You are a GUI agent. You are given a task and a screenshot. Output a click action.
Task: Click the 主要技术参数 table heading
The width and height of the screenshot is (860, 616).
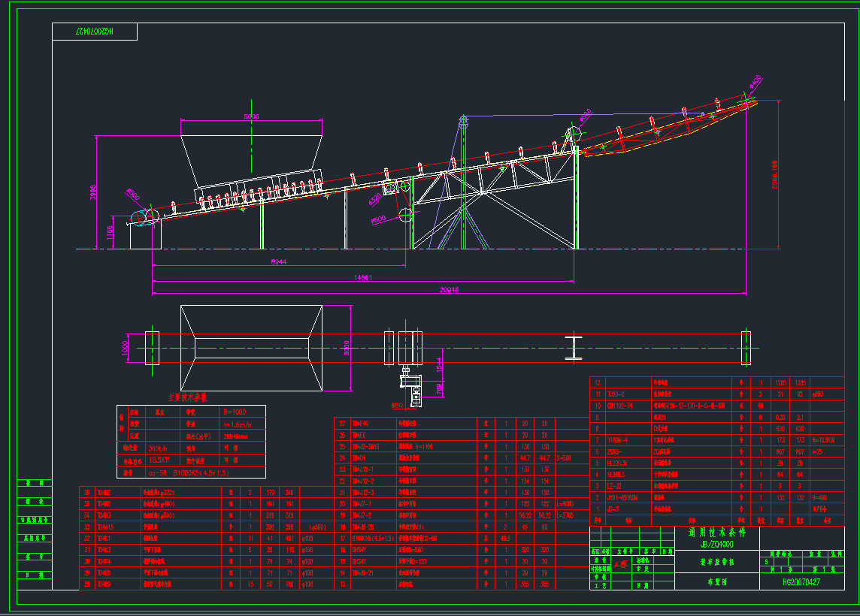coord(192,396)
